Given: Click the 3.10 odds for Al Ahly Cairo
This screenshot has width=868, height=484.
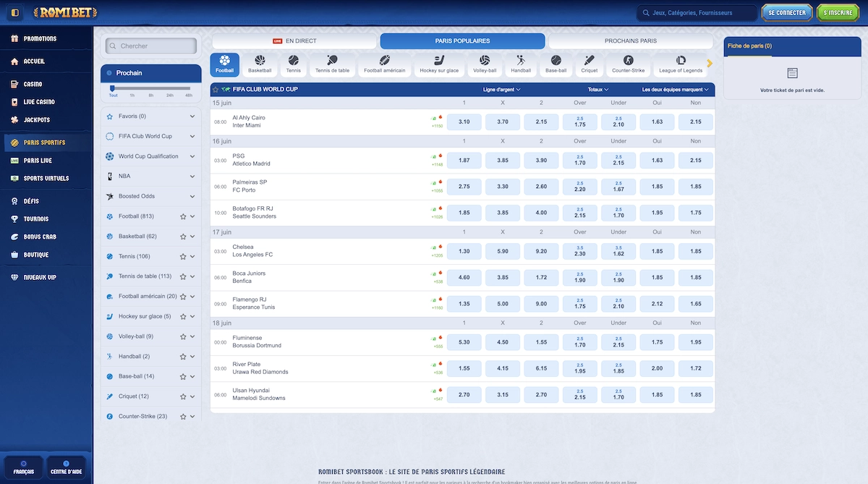Looking at the screenshot, I should [464, 122].
